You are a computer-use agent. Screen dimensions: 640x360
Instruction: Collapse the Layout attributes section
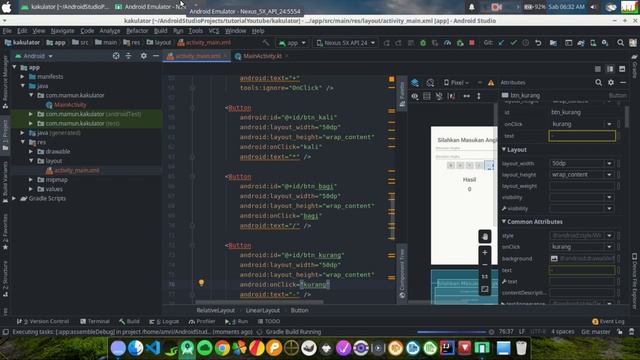(504, 150)
